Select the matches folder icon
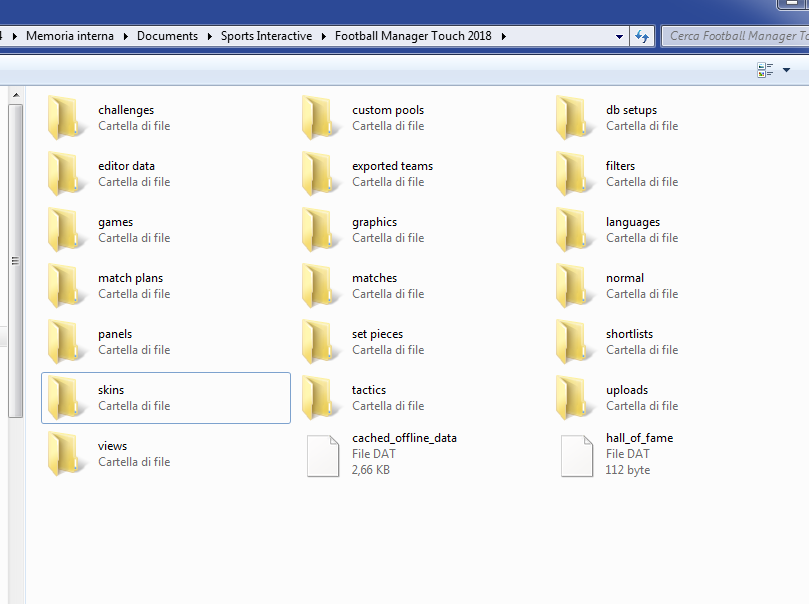This screenshot has width=809, height=604. tap(320, 286)
